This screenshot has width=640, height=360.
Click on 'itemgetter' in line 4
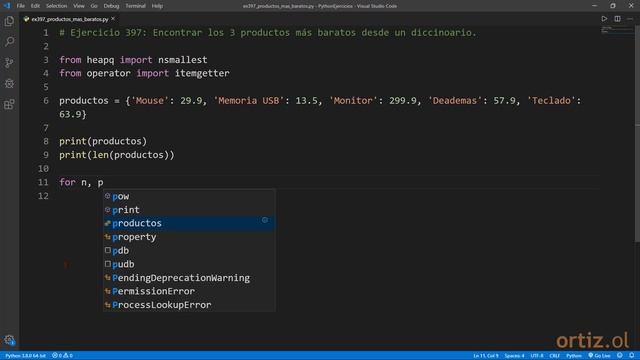point(202,73)
